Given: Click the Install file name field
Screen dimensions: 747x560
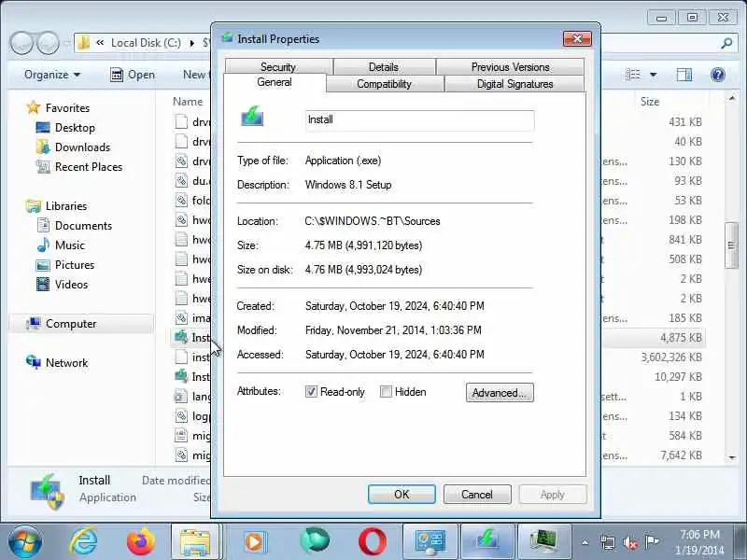Looking at the screenshot, I should [x=419, y=120].
